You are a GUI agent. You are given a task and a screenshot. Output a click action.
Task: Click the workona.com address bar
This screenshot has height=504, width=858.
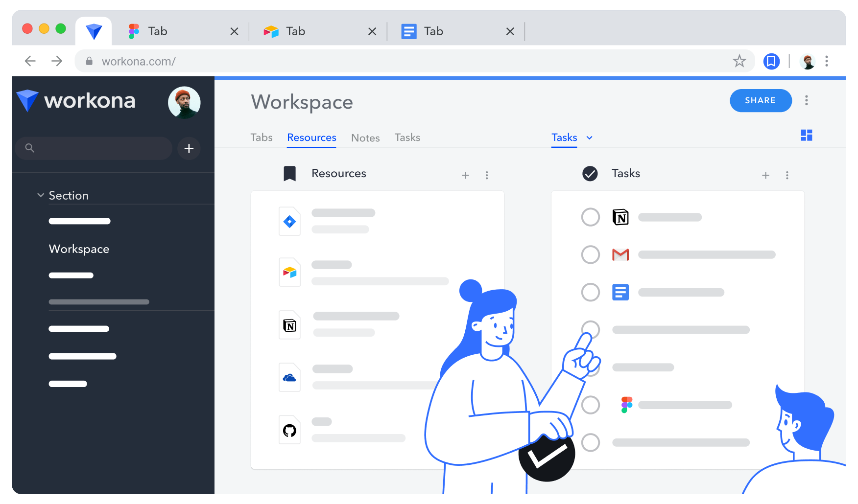click(x=414, y=61)
